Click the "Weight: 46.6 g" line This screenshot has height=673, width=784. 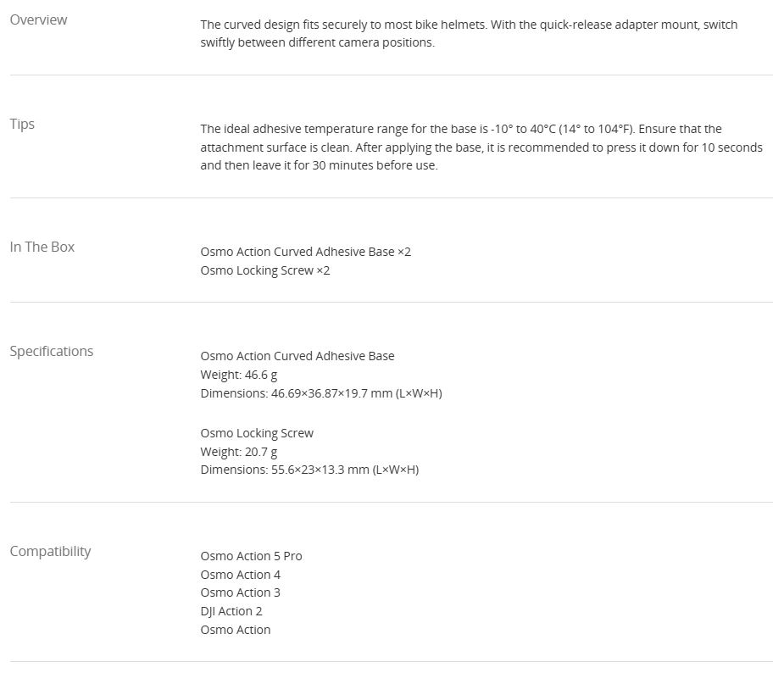[x=239, y=375]
